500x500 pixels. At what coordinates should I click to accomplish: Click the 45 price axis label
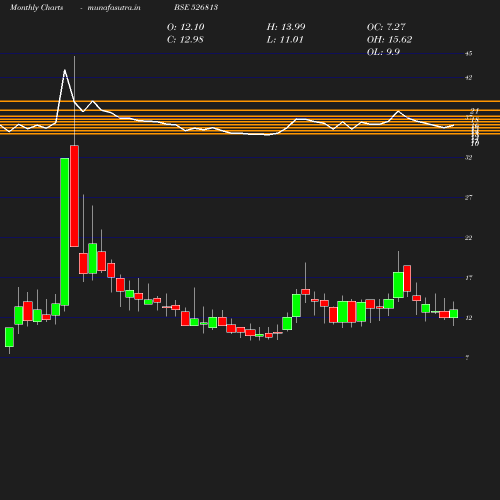click(468, 53)
